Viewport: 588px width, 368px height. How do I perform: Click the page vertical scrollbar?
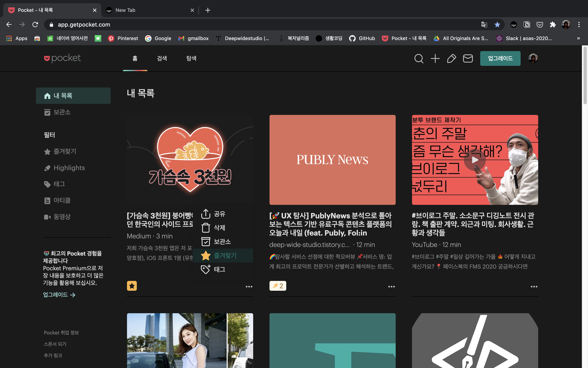coord(585,75)
